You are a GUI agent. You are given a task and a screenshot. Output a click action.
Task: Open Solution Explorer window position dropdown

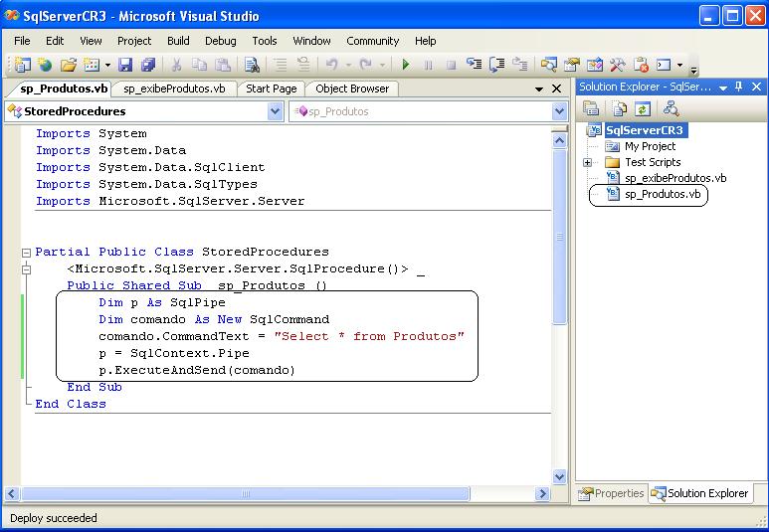click(723, 89)
